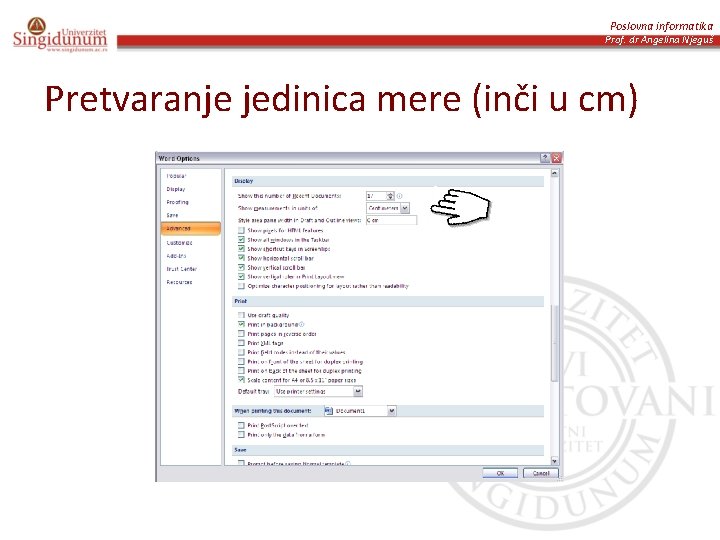
Task: Toggle Show all windows in the Taskbar
Action: tap(241, 239)
